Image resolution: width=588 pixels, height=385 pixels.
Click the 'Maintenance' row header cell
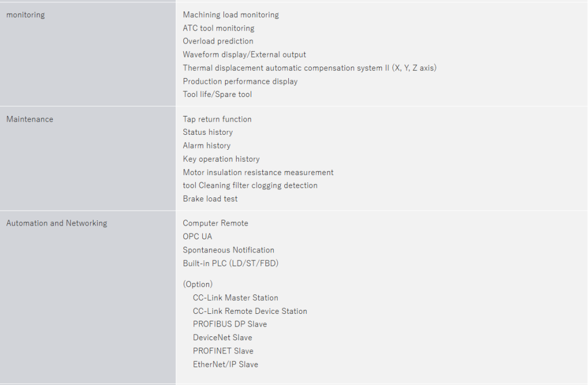pyautogui.click(x=30, y=119)
